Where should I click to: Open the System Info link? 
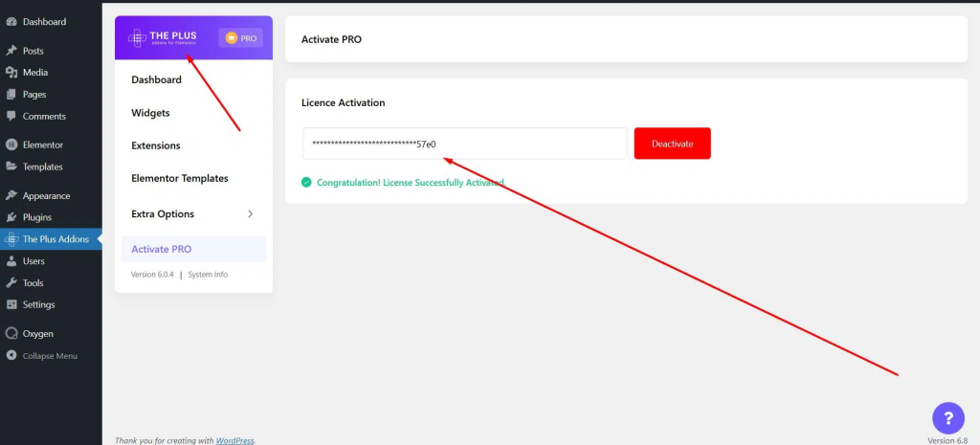pos(208,275)
